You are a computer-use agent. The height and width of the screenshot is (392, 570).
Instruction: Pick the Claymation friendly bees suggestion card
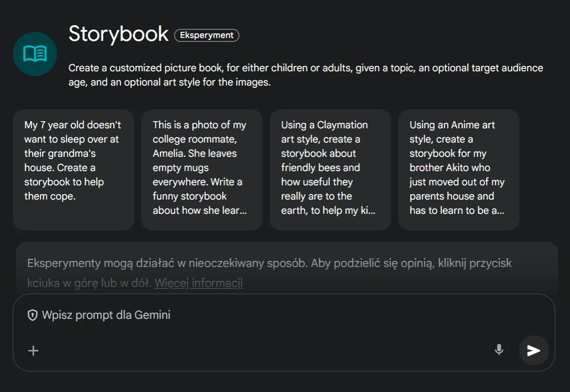click(330, 170)
